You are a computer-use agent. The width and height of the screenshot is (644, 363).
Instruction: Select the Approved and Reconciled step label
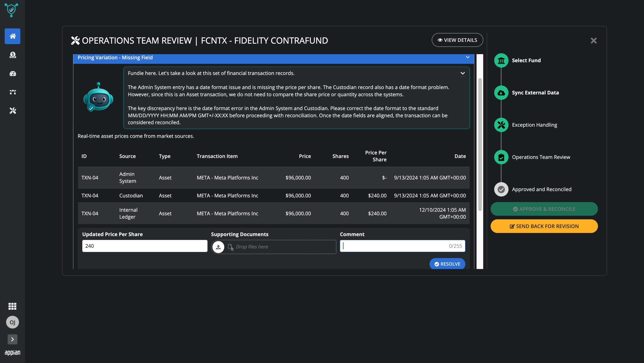pyautogui.click(x=542, y=189)
